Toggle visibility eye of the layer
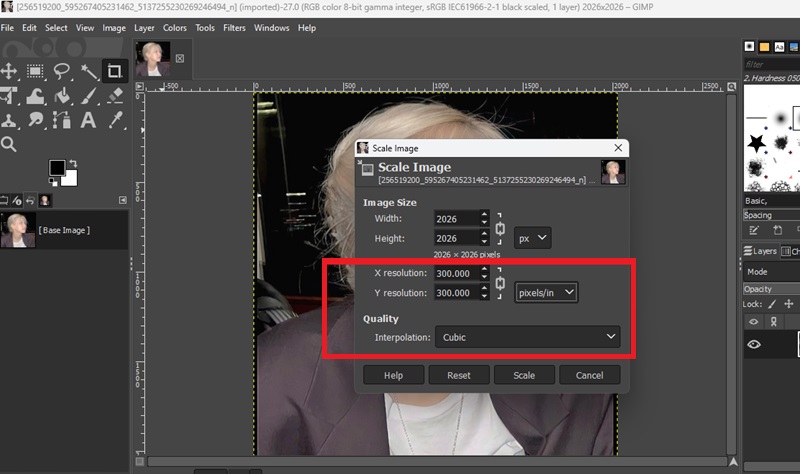The width and height of the screenshot is (800, 474). (754, 344)
